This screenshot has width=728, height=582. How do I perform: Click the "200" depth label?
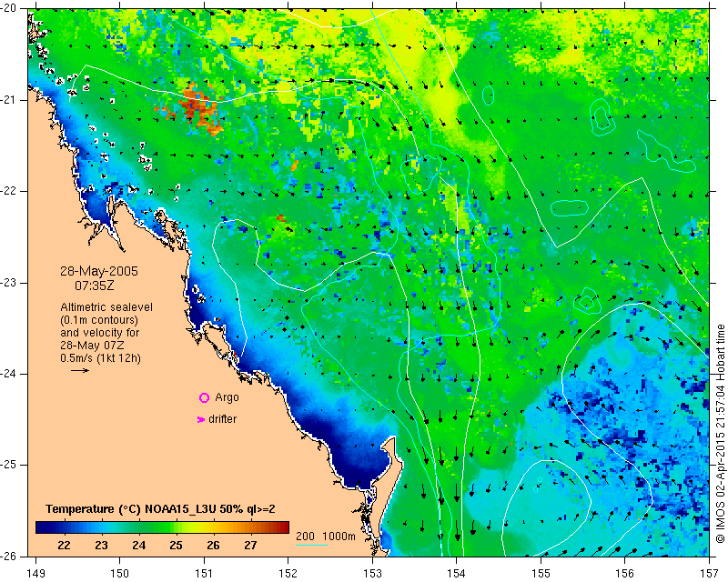pos(305,536)
